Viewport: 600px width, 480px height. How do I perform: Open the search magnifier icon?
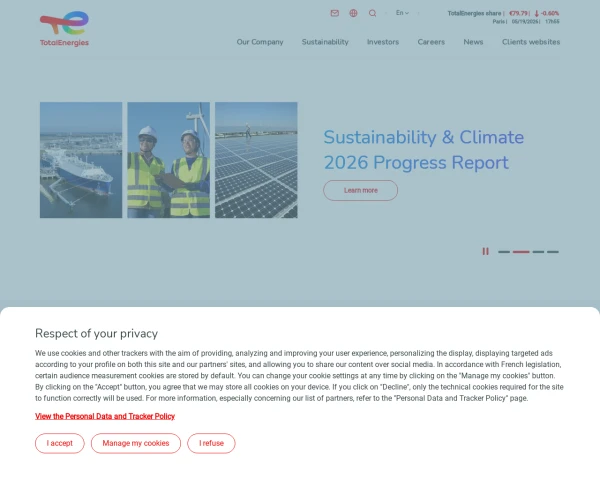click(372, 13)
